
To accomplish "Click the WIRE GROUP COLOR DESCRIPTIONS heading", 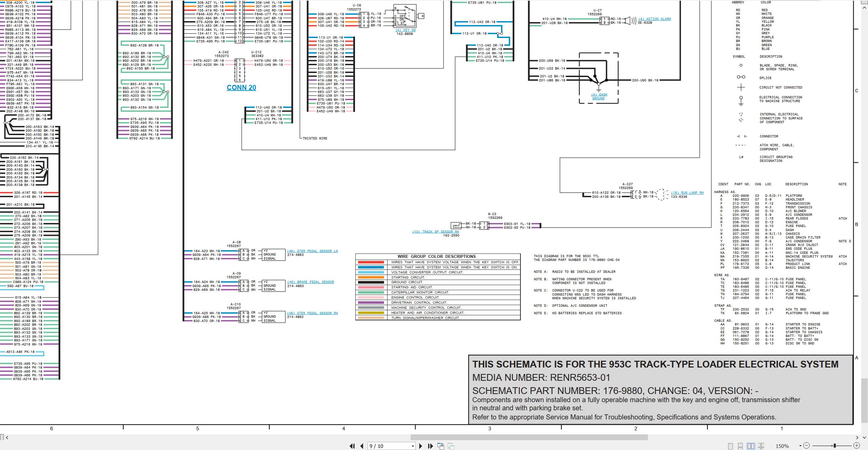I will (x=436, y=257).
